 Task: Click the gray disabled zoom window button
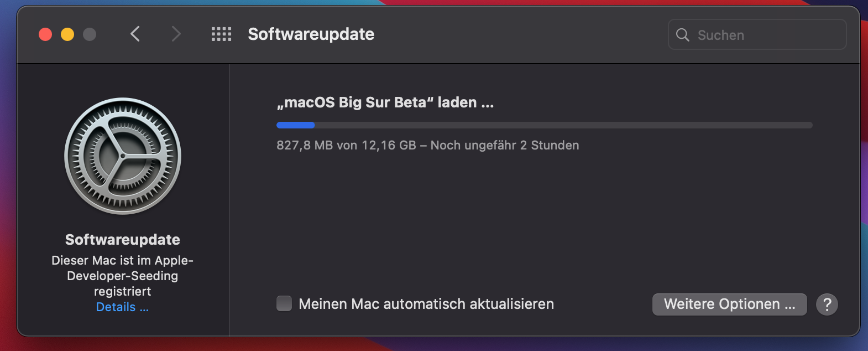click(x=90, y=34)
